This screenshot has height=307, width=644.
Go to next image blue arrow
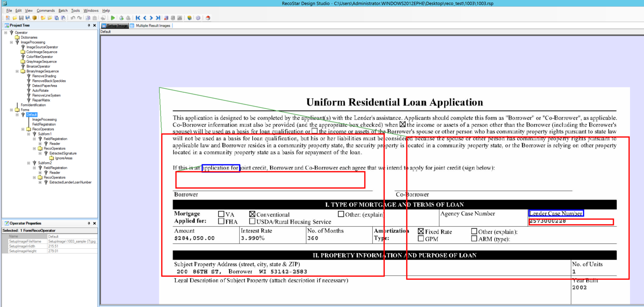151,18
